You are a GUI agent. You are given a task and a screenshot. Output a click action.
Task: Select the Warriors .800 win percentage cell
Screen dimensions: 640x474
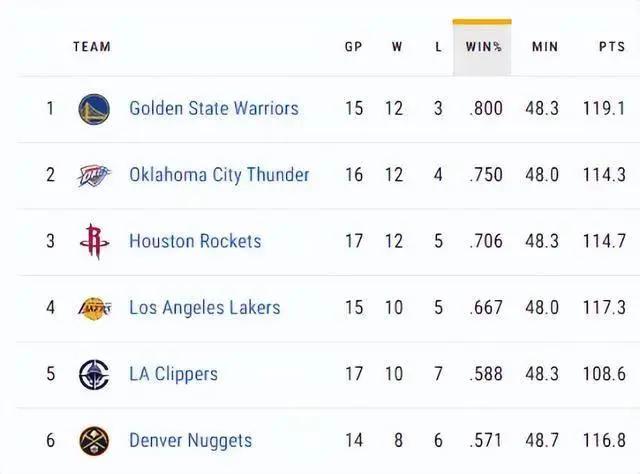click(485, 109)
